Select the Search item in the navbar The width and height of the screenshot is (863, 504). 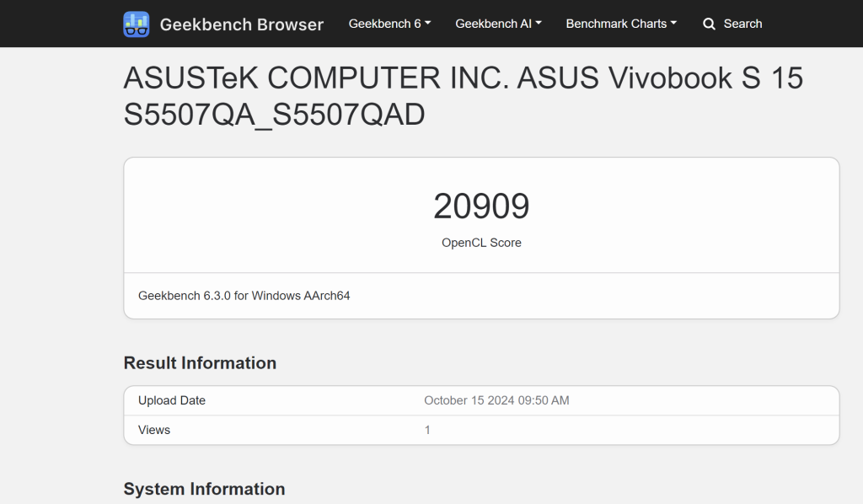742,24
